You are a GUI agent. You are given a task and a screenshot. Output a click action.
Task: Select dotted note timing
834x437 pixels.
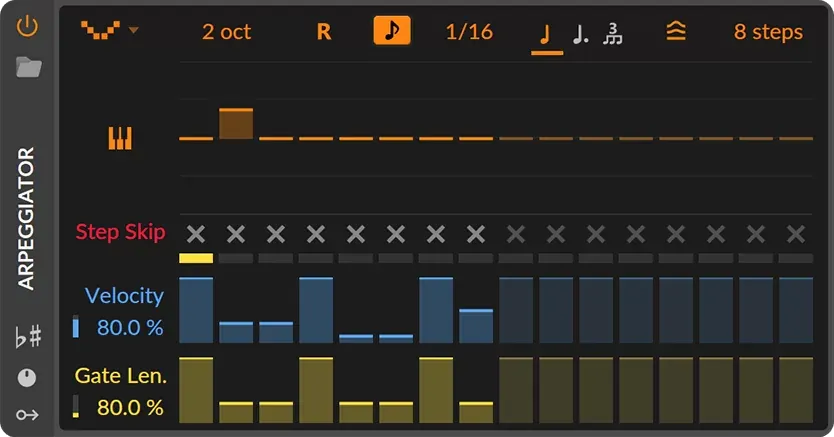tap(581, 35)
